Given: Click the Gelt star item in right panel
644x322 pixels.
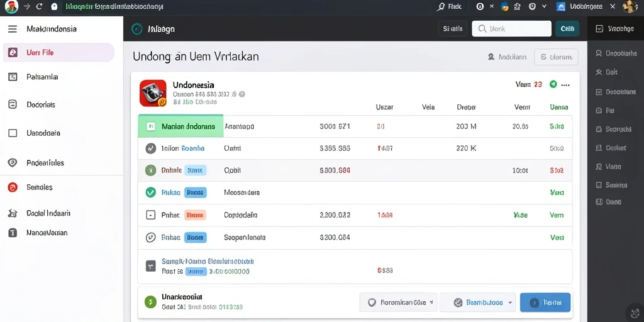Looking at the screenshot, I should 606,72.
